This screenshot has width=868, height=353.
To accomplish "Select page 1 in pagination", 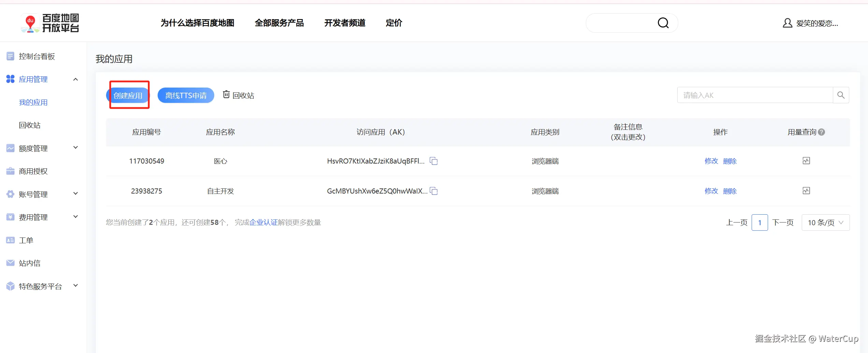I will tap(760, 222).
